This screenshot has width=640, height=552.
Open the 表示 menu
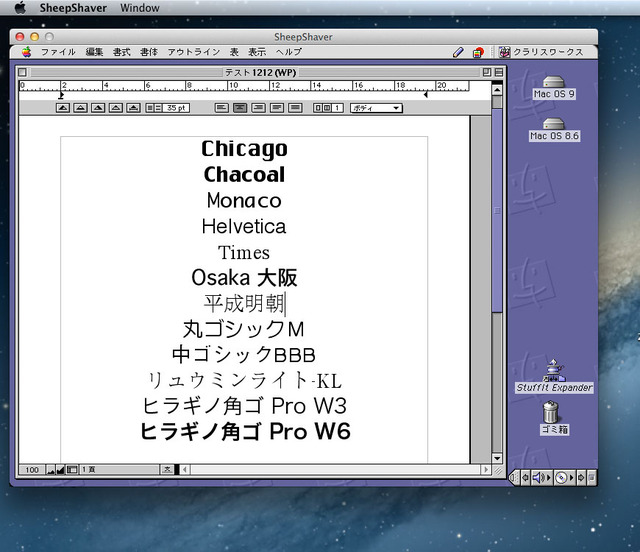click(x=257, y=52)
